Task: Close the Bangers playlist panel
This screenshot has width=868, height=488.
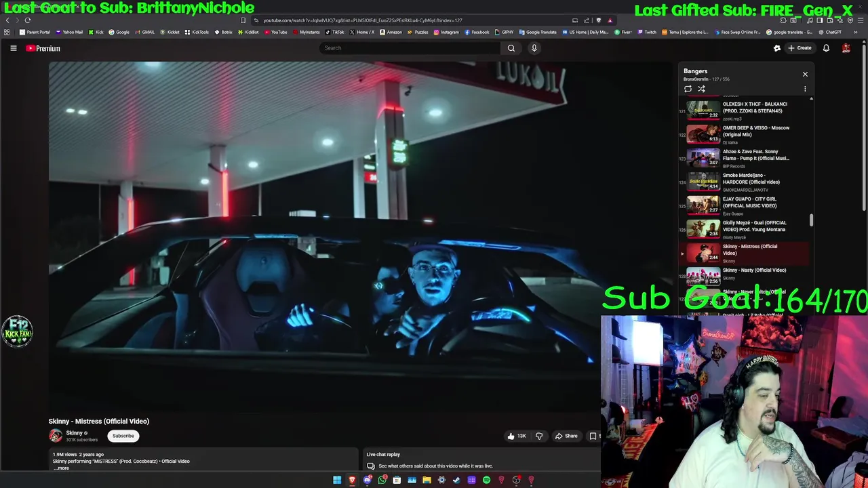Action: 805,74
